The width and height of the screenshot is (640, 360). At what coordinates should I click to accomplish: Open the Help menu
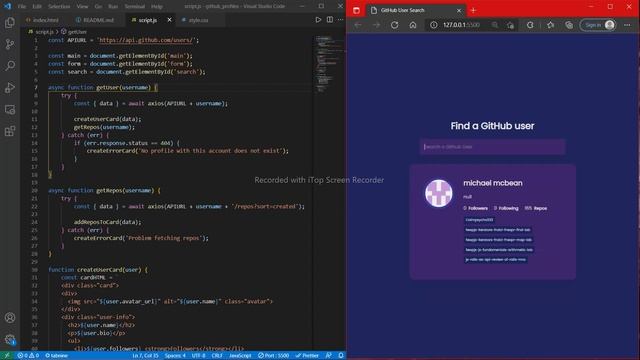157,7
